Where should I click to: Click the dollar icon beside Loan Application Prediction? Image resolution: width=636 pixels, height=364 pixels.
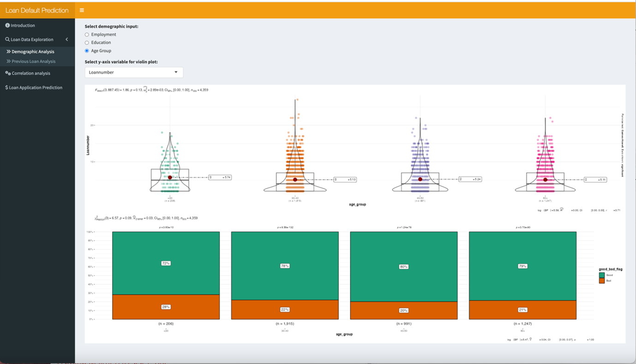point(6,88)
